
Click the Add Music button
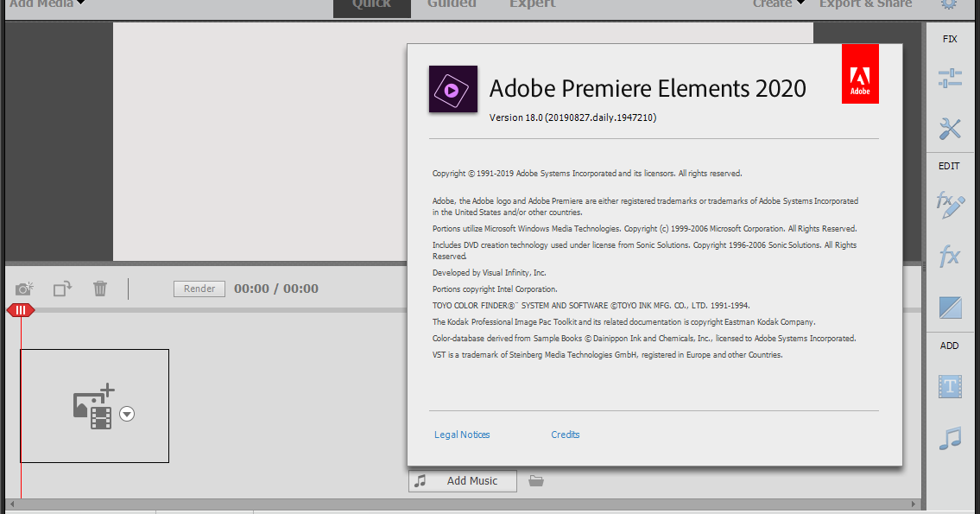coord(463,481)
